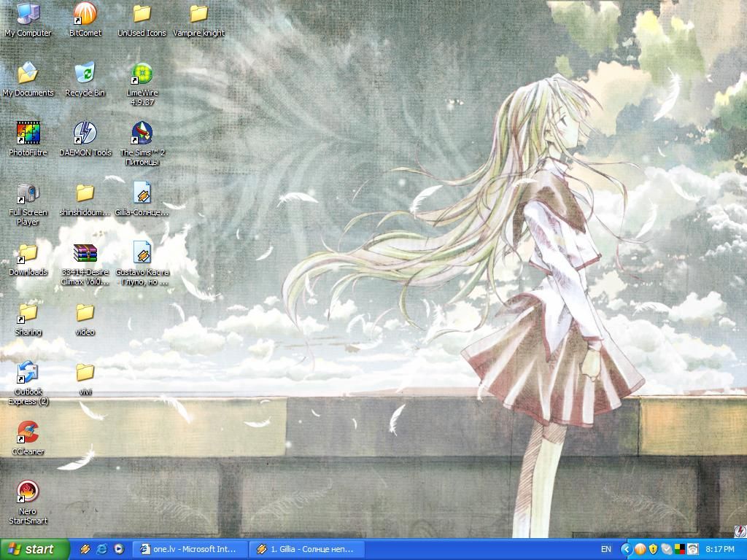
Task: Select the My Documents icon
Action: 28,79
